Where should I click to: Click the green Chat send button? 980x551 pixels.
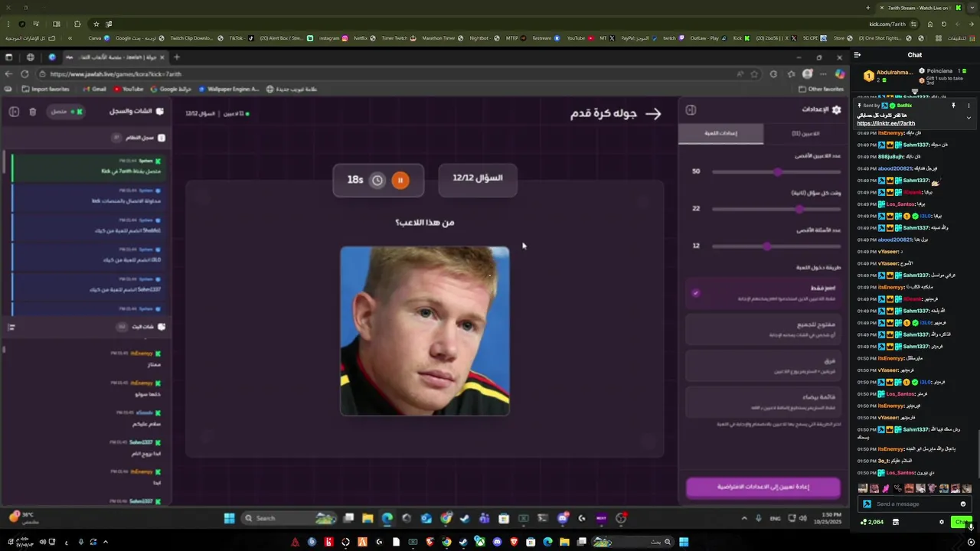click(x=962, y=522)
